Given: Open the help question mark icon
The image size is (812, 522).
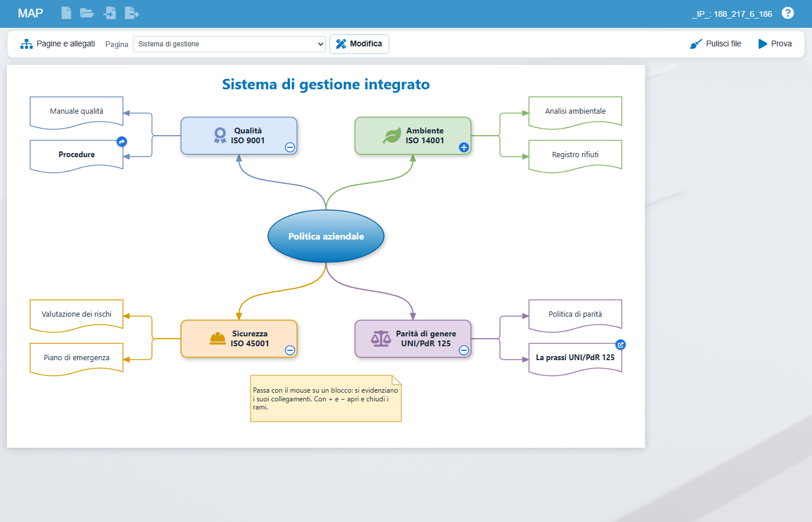Looking at the screenshot, I should [788, 13].
